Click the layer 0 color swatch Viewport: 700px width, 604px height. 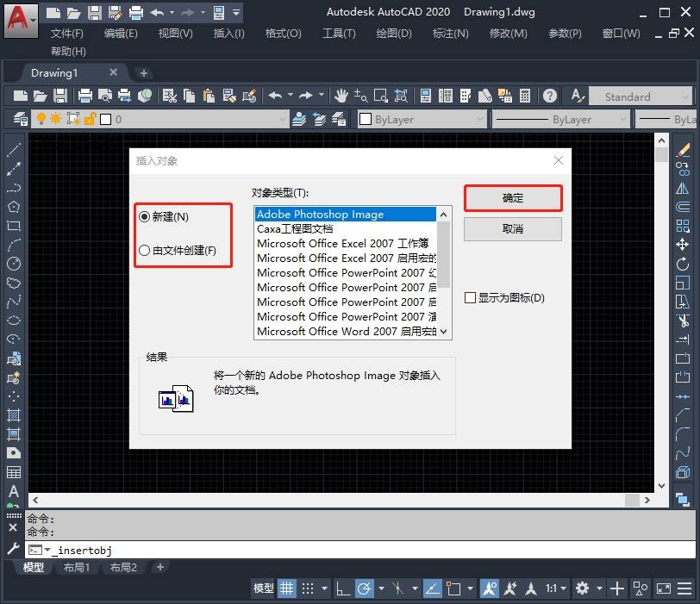(x=106, y=119)
